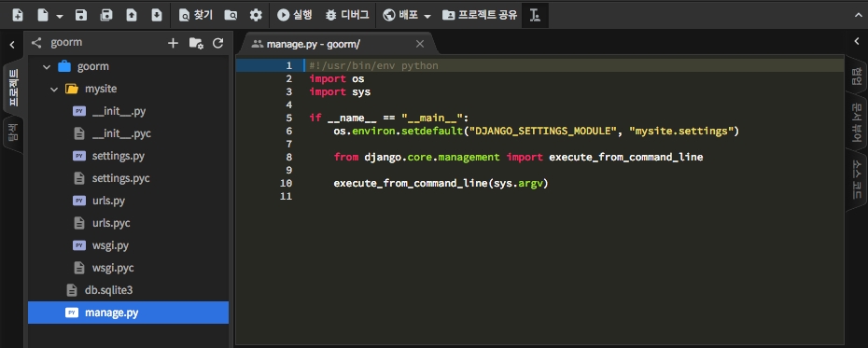Screen dimensions: 868x348
Task: Click line number 1 in editor gutter
Action: tap(288, 66)
